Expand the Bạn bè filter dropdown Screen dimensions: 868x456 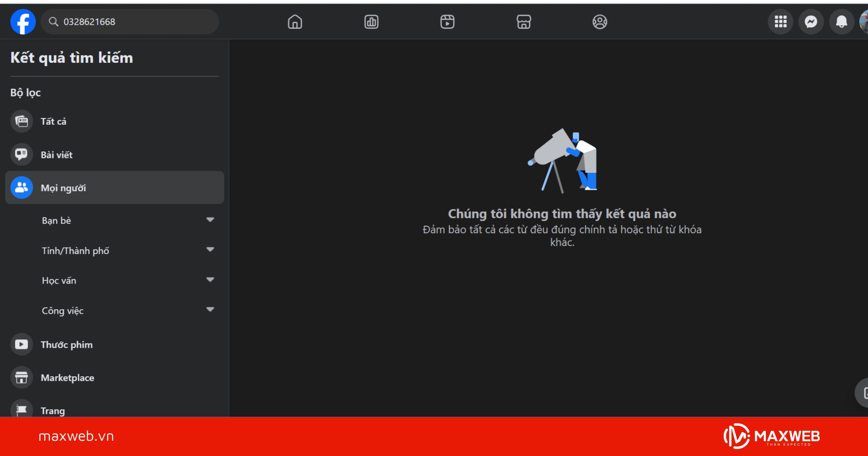(x=210, y=220)
